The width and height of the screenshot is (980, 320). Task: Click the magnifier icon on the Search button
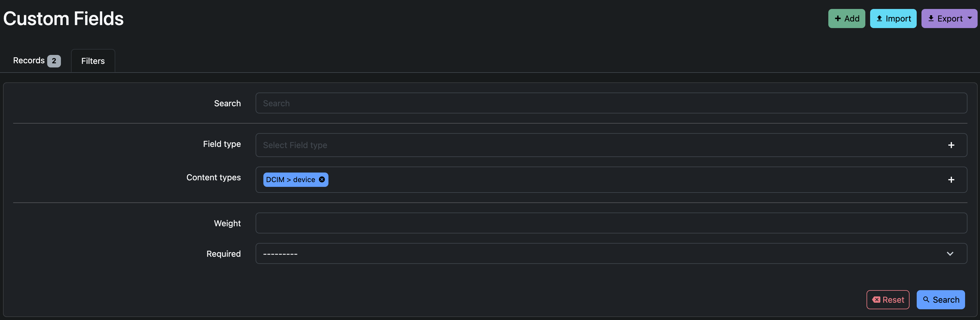pos(926,300)
